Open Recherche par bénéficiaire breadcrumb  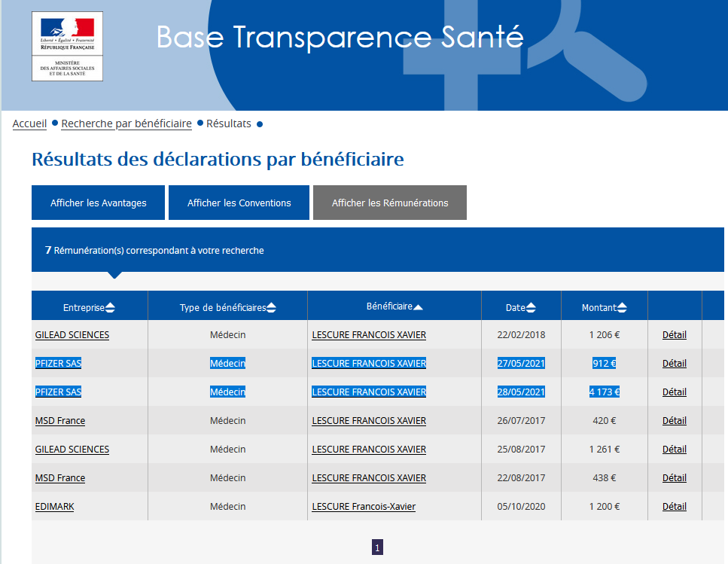click(x=126, y=123)
